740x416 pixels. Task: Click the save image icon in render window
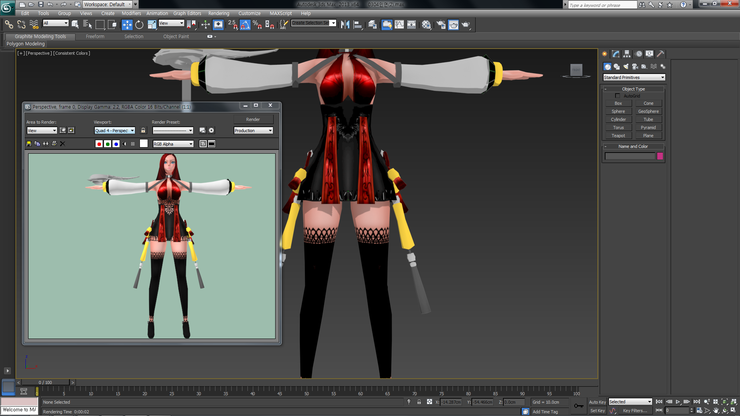click(x=30, y=144)
